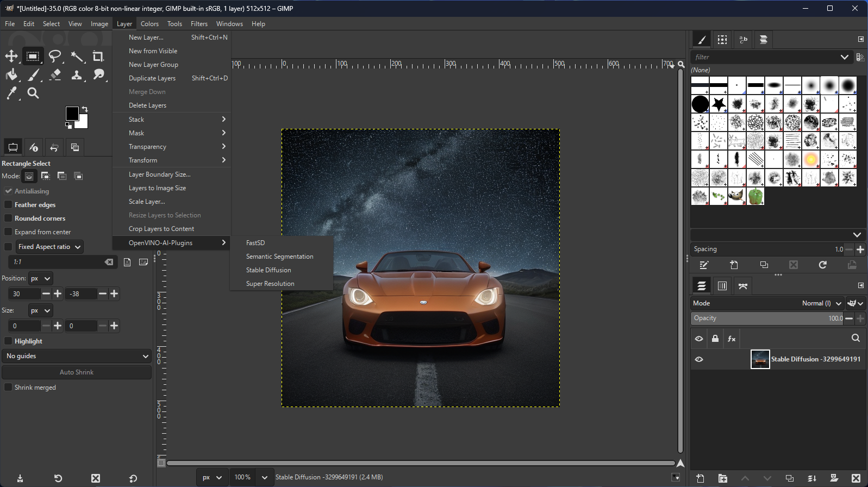Viewport: 868px width, 487px height.
Task: Enable Expand from center
Action: tap(8, 232)
